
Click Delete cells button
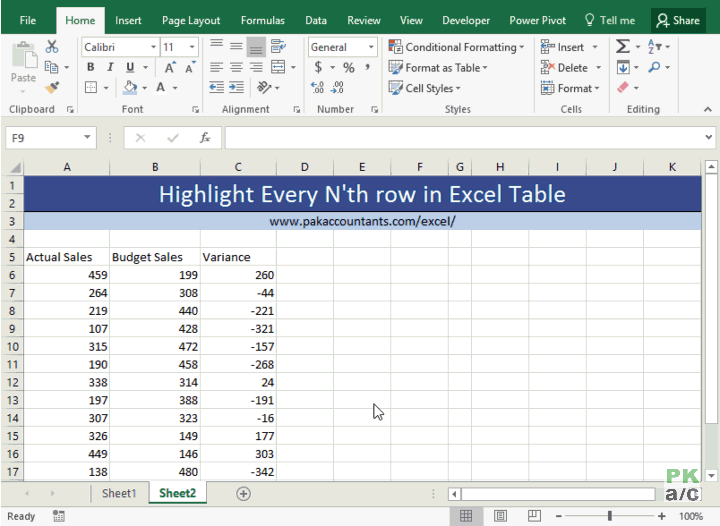565,67
